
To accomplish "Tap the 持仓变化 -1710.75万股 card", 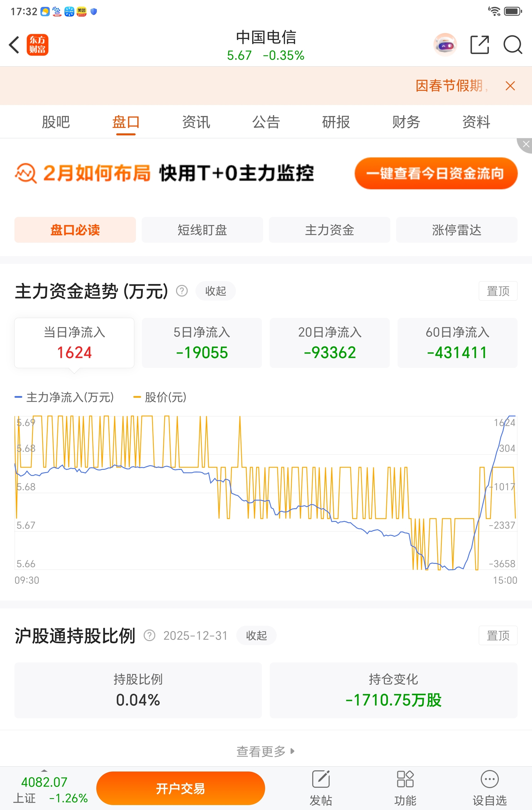I will click(394, 690).
